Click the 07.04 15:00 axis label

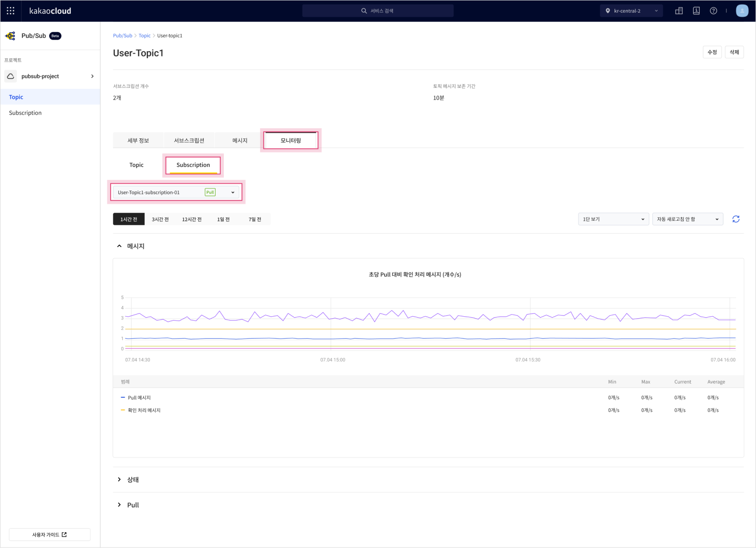point(333,360)
